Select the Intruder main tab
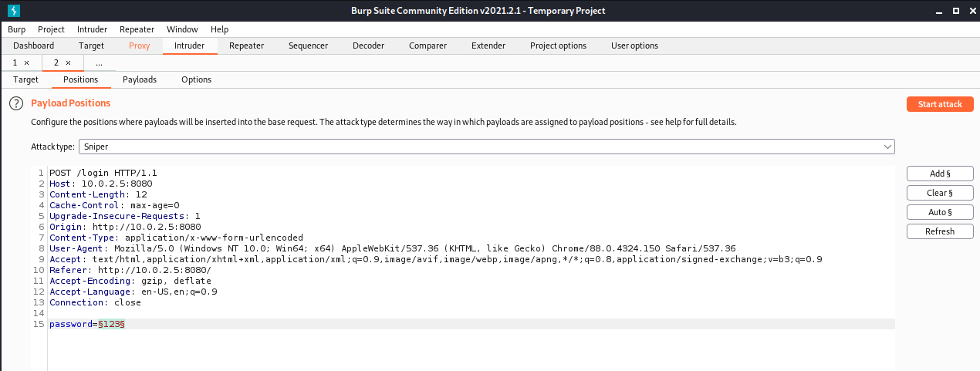Screen dimensions: 980x371 tap(190, 46)
